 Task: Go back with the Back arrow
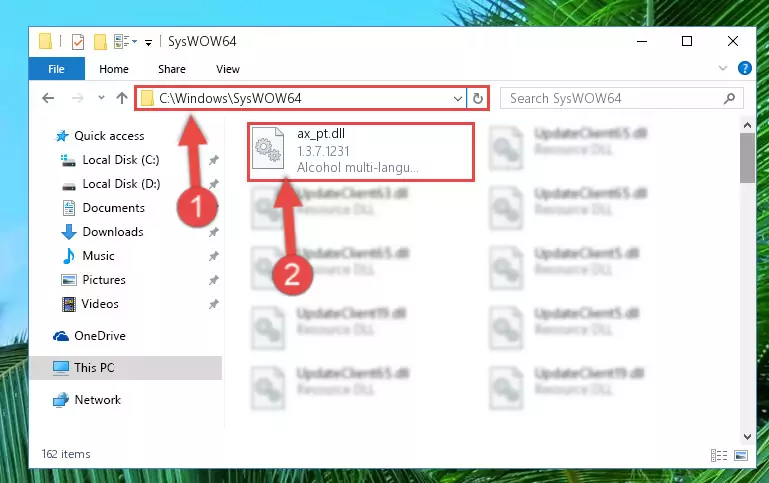(48, 98)
